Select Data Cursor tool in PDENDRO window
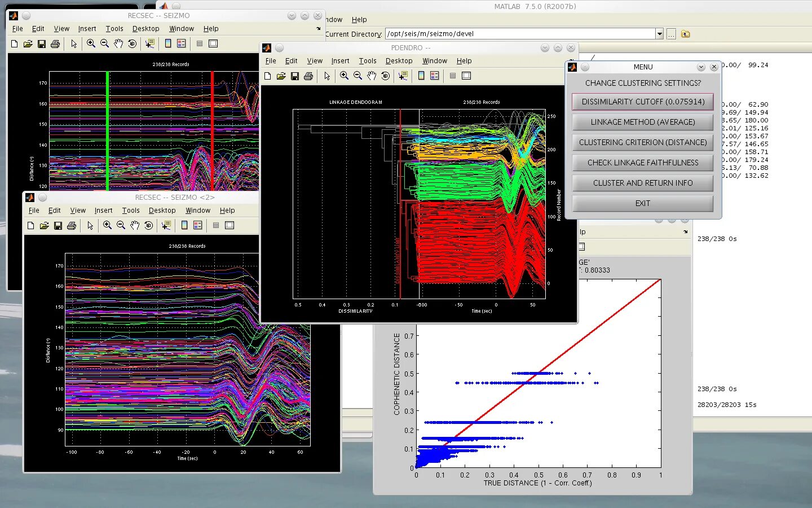812x508 pixels. [x=403, y=76]
